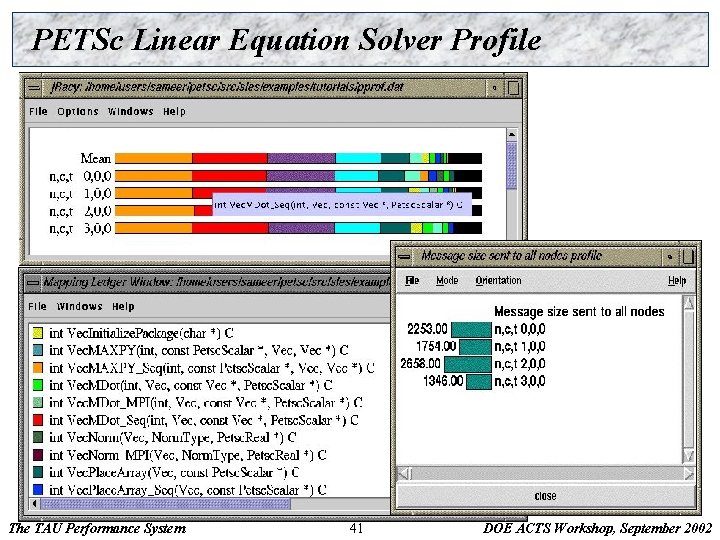This screenshot has height=540, width=720.
Task: Click horizontal scrollbar thumb in Mapping Ledger window
Action: 166,504
